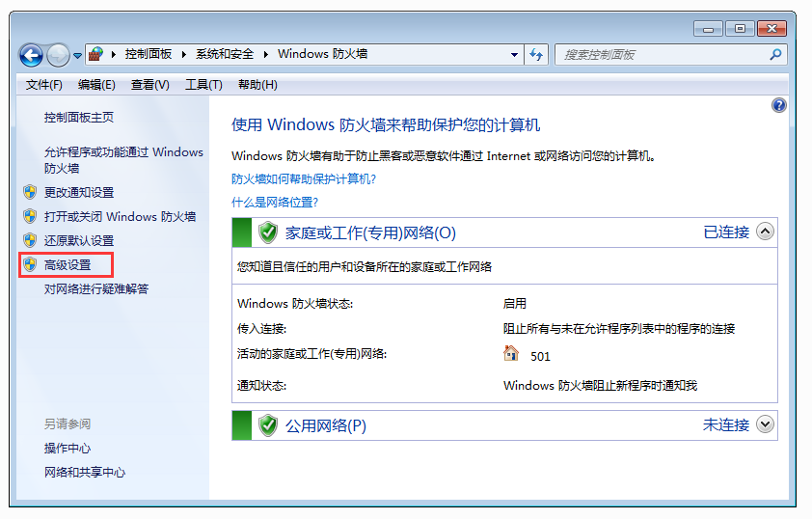Click 通知状态: label
Screen dimensions: 812x519
tap(261, 385)
